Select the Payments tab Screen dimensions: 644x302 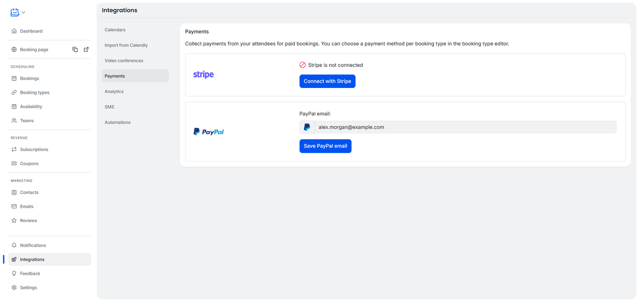pyautogui.click(x=135, y=76)
